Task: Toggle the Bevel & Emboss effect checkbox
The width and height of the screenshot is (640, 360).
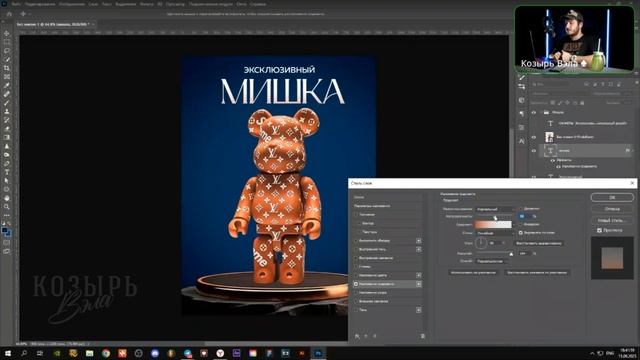Action: coord(356,215)
